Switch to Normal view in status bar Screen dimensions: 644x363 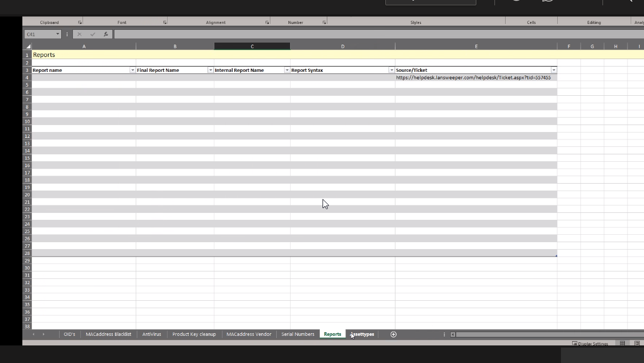(x=622, y=344)
